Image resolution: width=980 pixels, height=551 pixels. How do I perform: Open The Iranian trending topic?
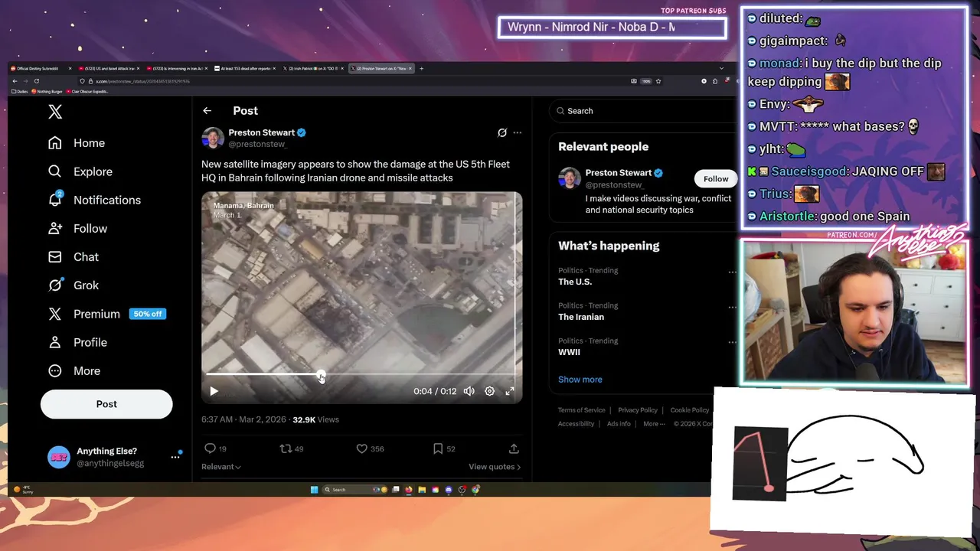[581, 317]
